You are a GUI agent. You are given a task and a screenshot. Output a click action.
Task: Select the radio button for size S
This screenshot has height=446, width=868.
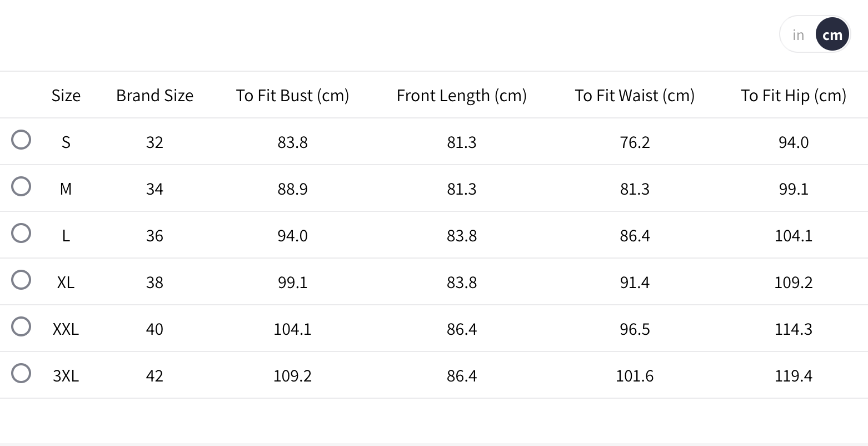tap(21, 140)
